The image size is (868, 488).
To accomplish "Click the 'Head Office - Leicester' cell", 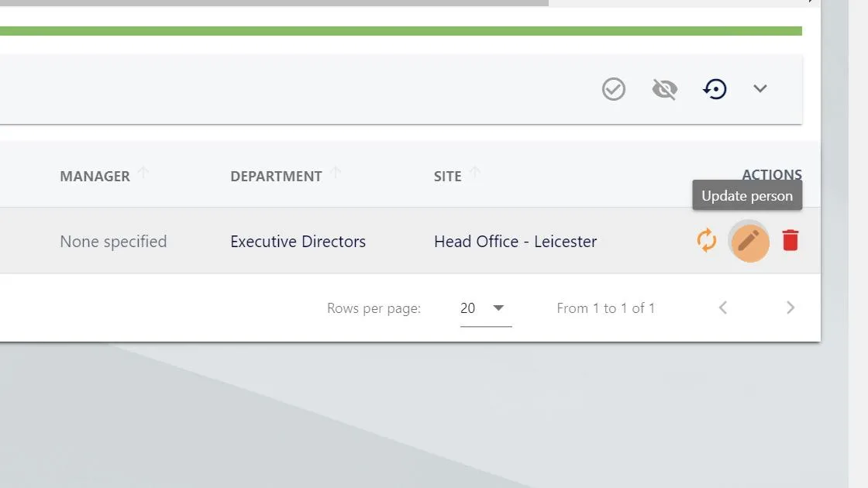I will tap(515, 241).
